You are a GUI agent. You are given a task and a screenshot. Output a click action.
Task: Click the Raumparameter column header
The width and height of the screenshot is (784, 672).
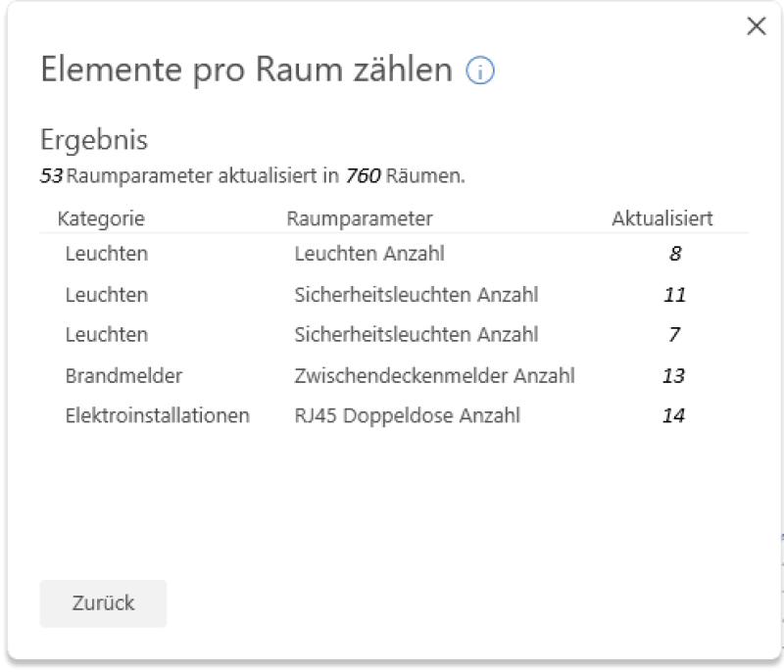point(359,218)
